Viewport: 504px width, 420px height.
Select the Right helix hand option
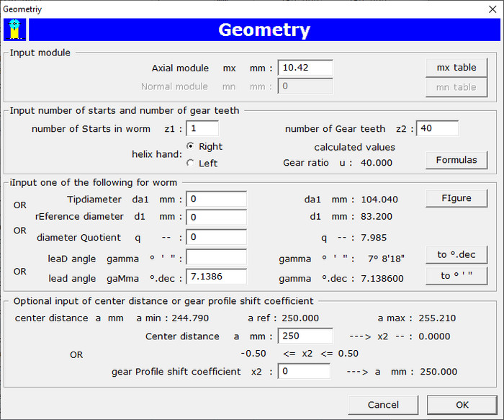coord(190,146)
